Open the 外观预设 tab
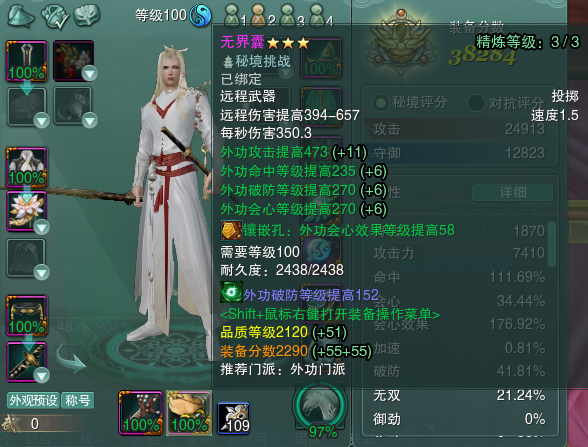This screenshot has height=447, width=588. pos(33,400)
